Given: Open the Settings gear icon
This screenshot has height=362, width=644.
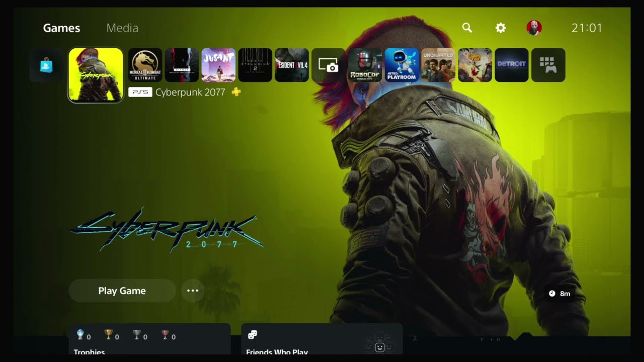Looking at the screenshot, I should coord(501,28).
